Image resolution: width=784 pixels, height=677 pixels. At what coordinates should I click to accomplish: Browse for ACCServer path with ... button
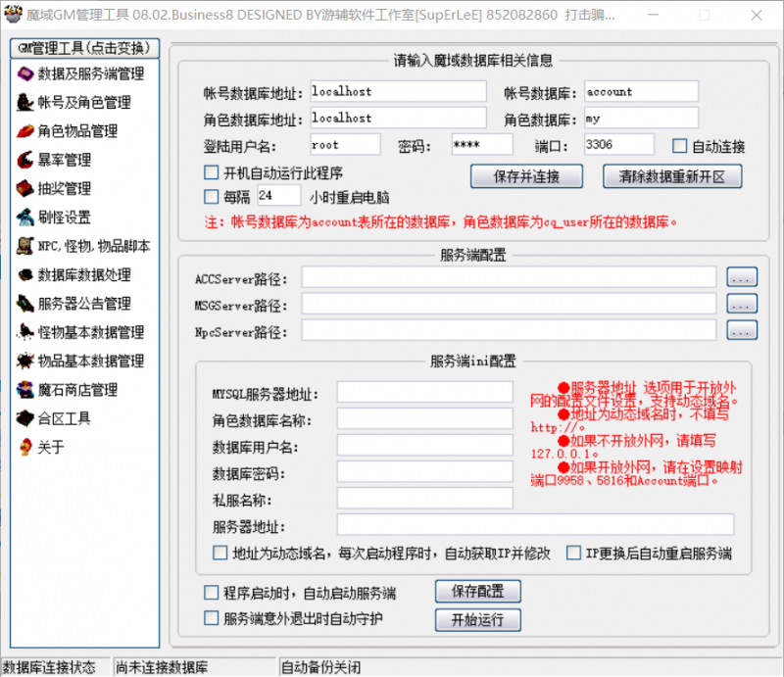[x=742, y=277]
